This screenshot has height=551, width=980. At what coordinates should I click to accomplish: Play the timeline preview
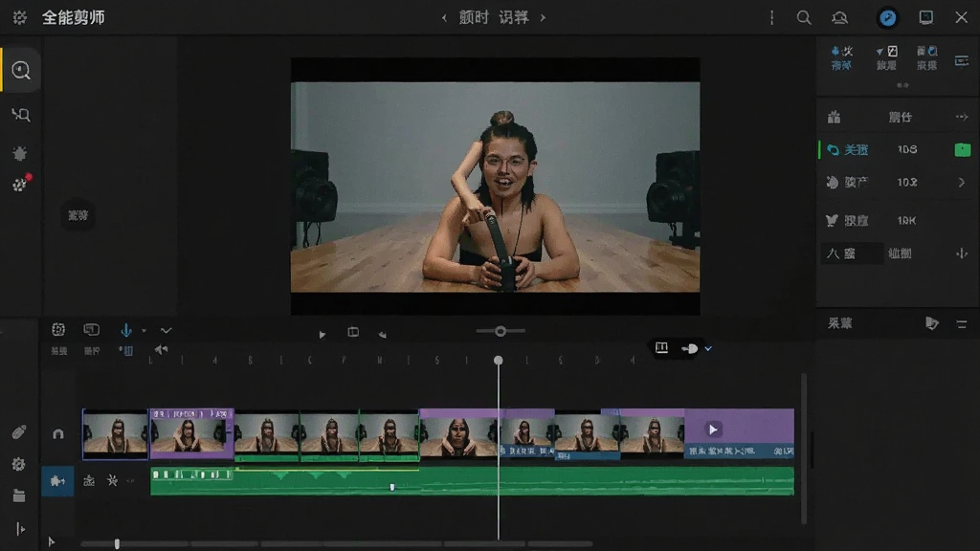(x=322, y=334)
